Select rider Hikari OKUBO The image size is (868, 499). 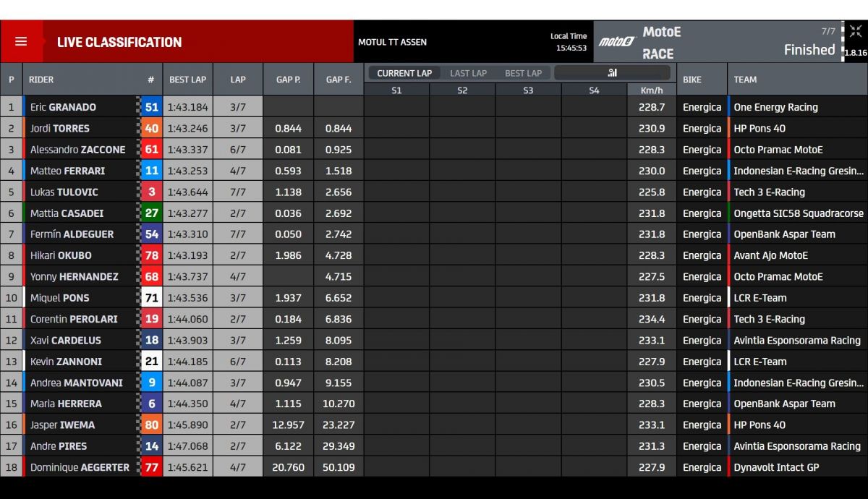(x=61, y=255)
